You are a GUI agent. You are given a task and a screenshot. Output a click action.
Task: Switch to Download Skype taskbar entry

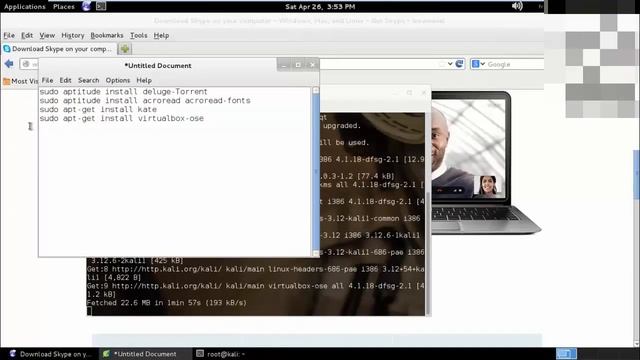[49, 354]
